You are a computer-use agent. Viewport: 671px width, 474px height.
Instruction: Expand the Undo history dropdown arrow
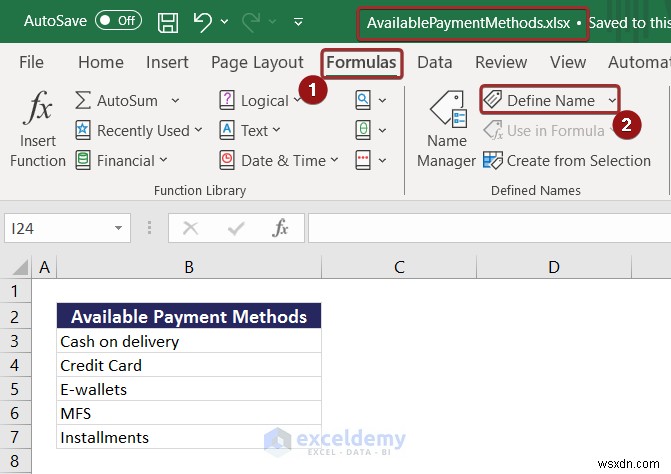pos(224,21)
